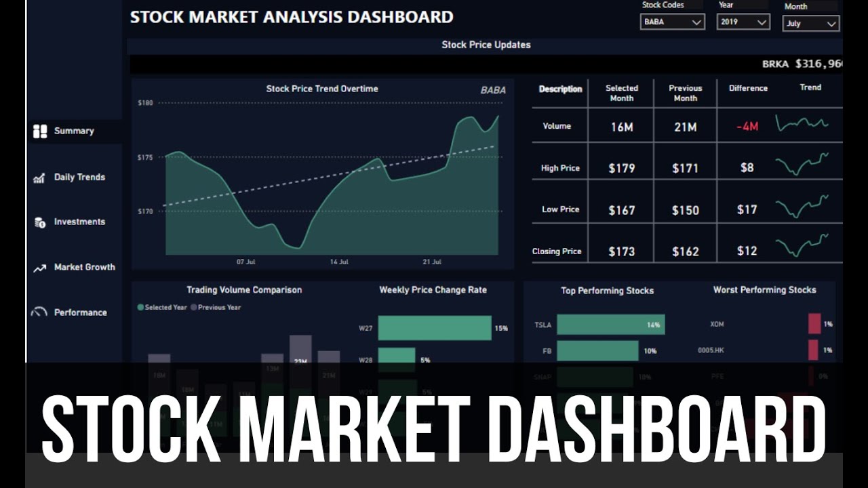Click the Description column header

point(560,89)
